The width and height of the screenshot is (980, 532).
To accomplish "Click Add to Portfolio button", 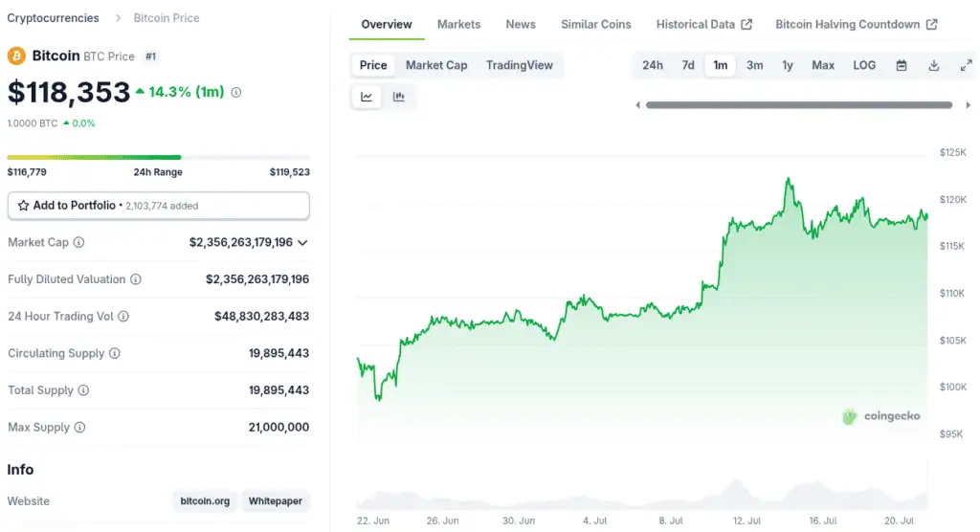I will [x=158, y=206].
